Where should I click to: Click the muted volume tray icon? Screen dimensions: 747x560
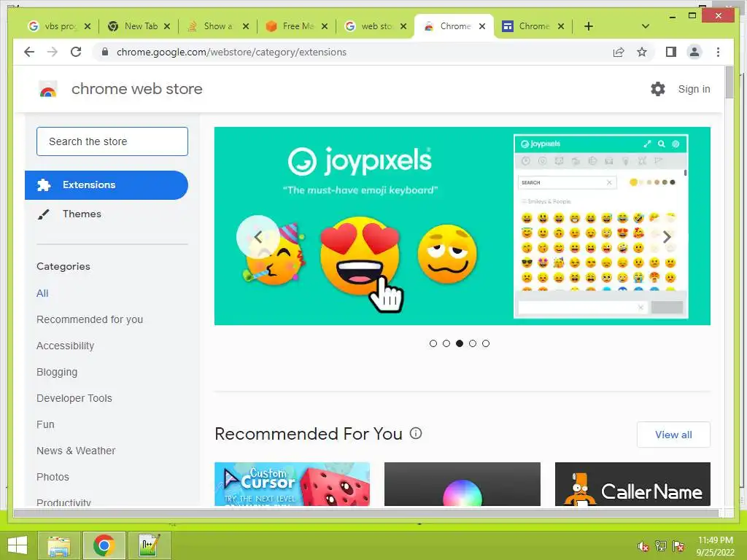[643, 546]
